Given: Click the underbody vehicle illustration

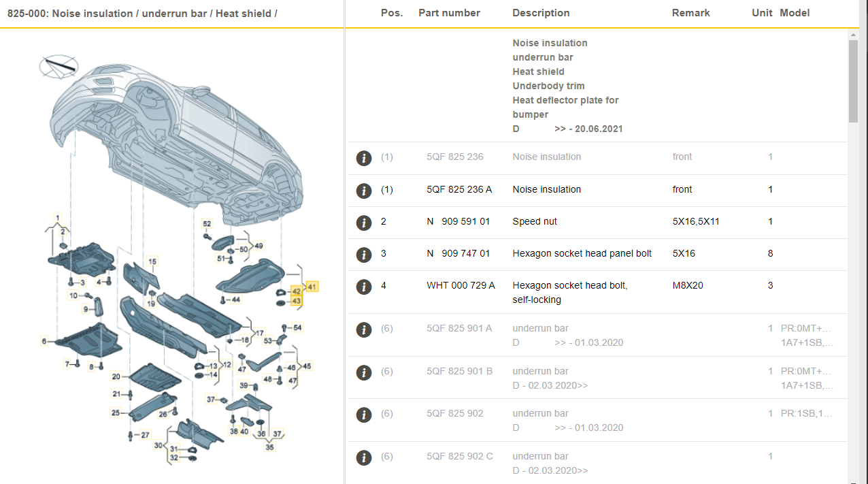Looking at the screenshot, I should [177, 136].
